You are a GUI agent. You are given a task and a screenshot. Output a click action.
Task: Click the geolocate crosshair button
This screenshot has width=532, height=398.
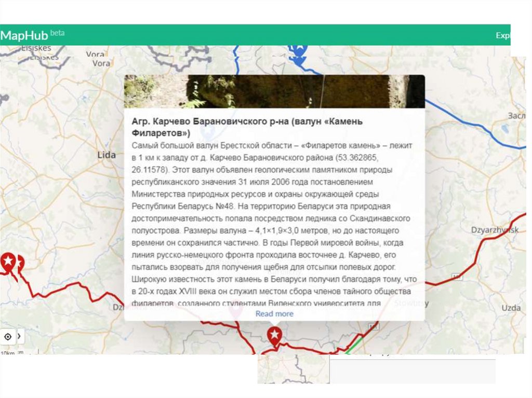tap(7, 337)
